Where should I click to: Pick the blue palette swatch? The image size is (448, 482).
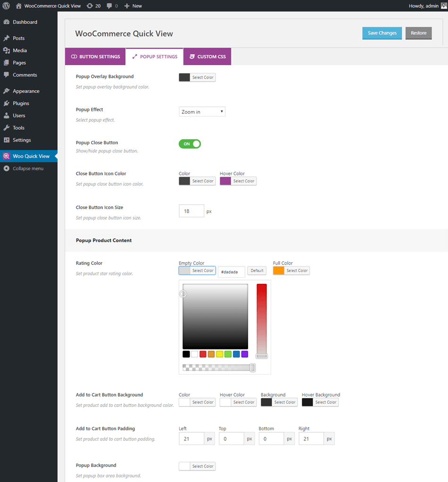[x=236, y=354]
